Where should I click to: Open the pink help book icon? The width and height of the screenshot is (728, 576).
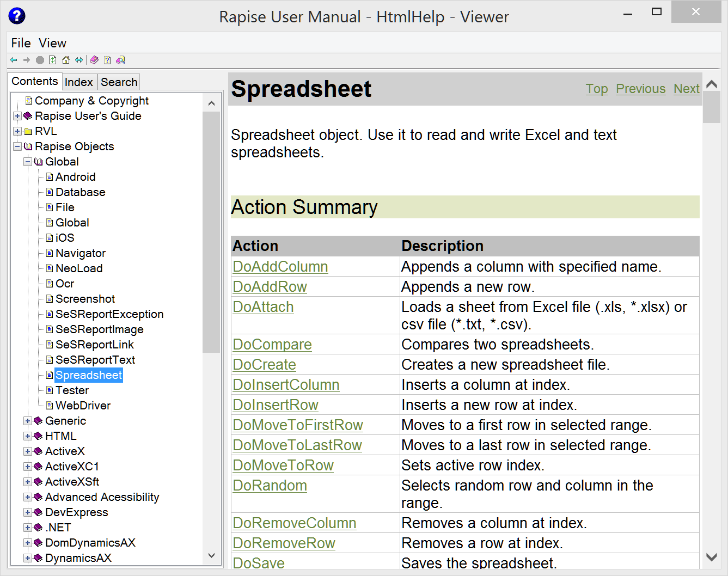(x=94, y=60)
